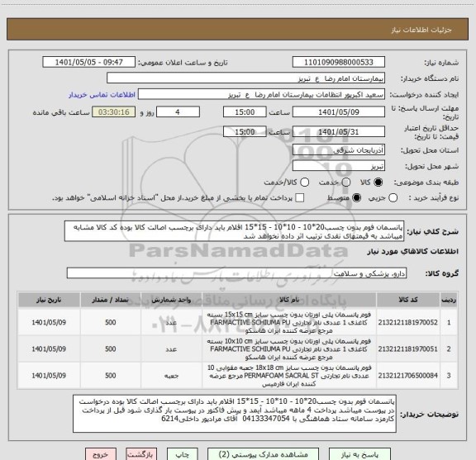Click response deadline date 1401/05/09 field
This screenshot has height=460, width=476.
(x=339, y=112)
